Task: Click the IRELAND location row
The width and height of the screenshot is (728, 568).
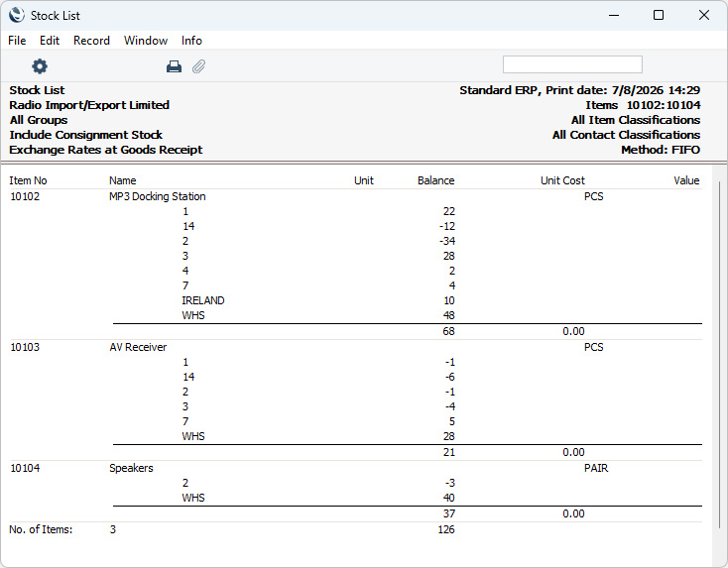Action: click(203, 300)
